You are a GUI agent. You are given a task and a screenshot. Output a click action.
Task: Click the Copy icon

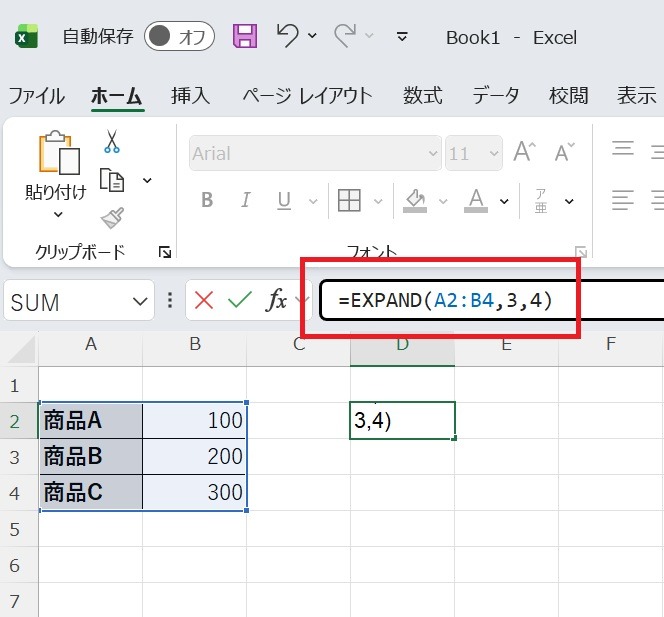click(112, 180)
